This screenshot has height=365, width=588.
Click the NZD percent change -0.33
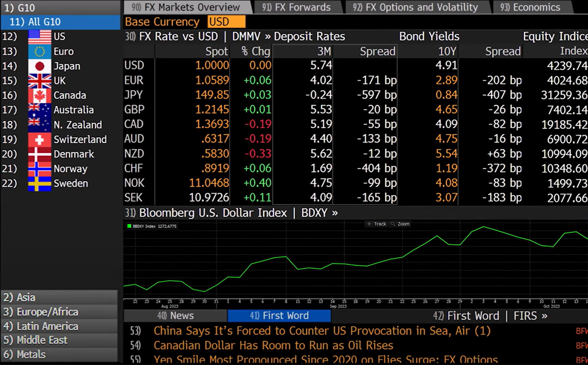pos(258,154)
